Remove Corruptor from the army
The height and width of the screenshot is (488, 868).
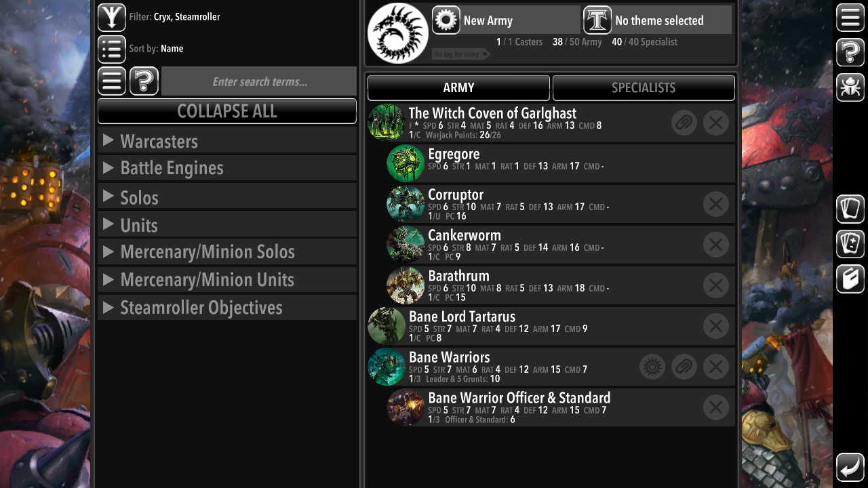click(x=716, y=204)
